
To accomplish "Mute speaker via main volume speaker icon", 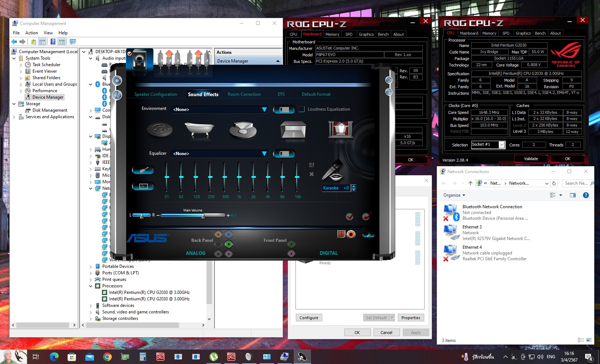I will point(234,215).
